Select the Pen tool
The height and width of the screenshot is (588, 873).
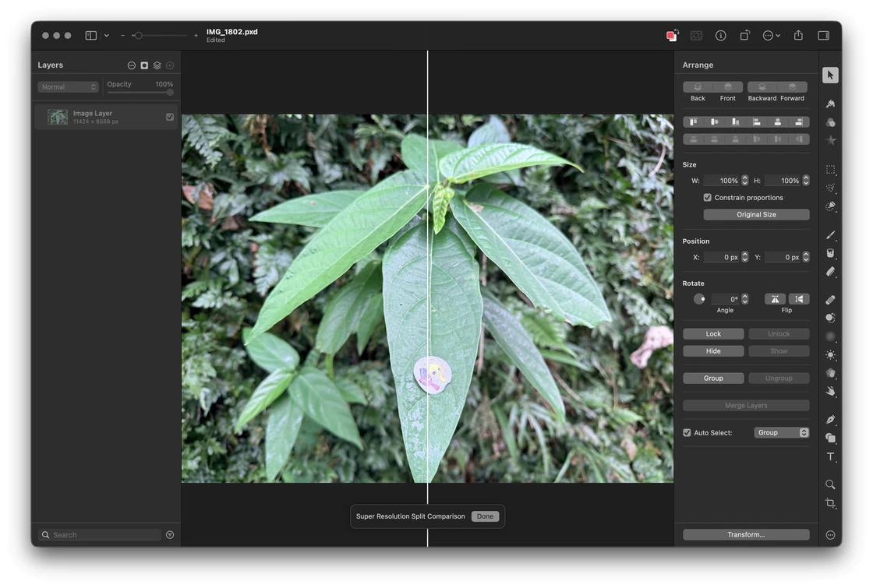coord(830,419)
